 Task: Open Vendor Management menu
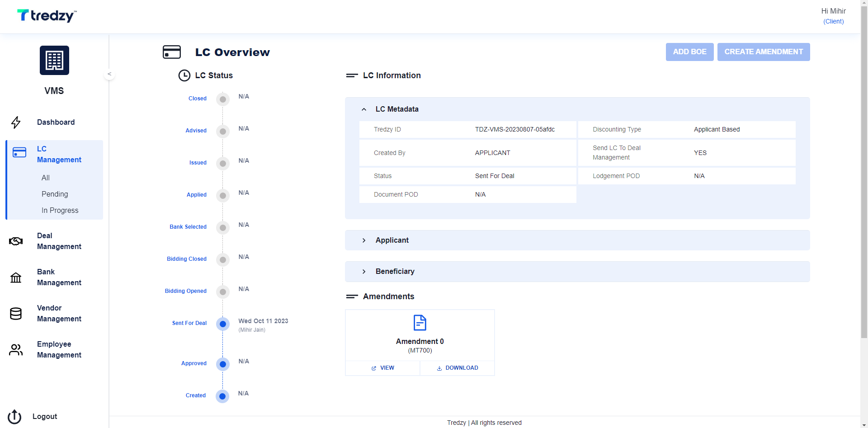tap(59, 314)
